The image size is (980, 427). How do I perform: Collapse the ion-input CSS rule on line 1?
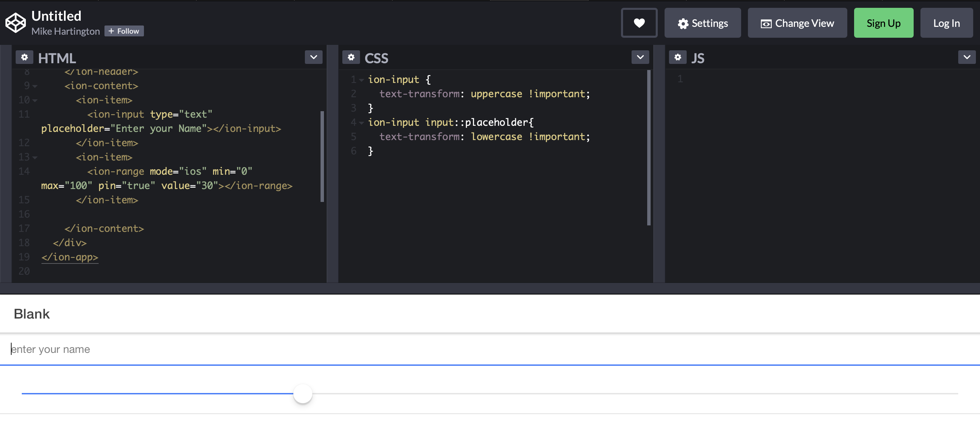click(361, 80)
